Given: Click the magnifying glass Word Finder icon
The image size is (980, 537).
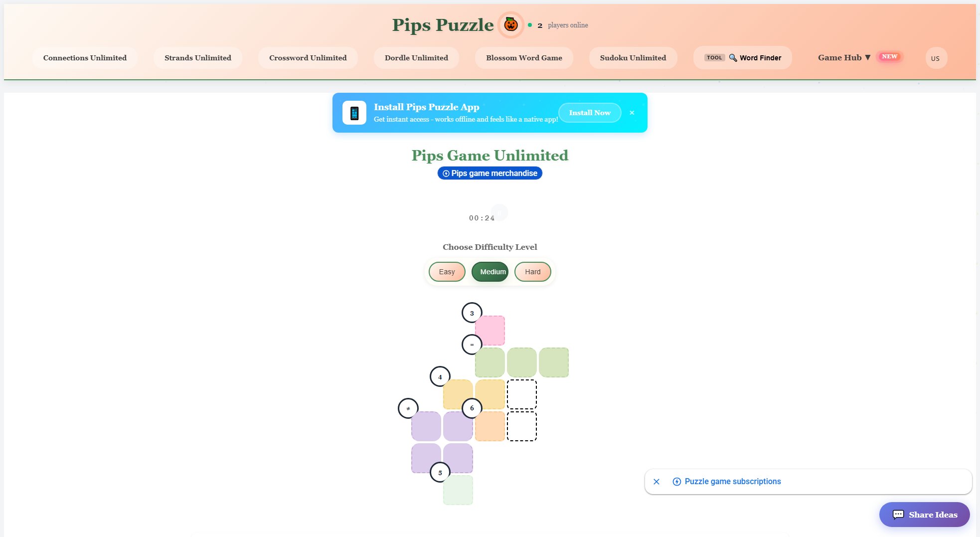Looking at the screenshot, I should point(732,57).
